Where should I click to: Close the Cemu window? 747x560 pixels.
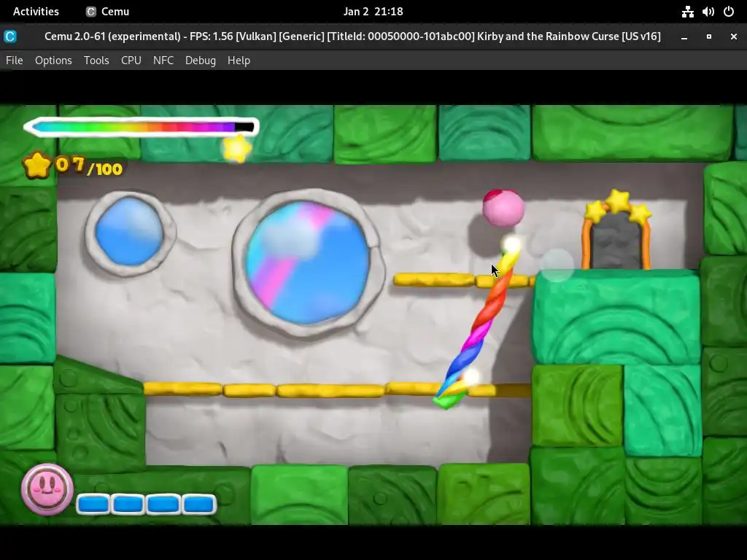point(734,36)
